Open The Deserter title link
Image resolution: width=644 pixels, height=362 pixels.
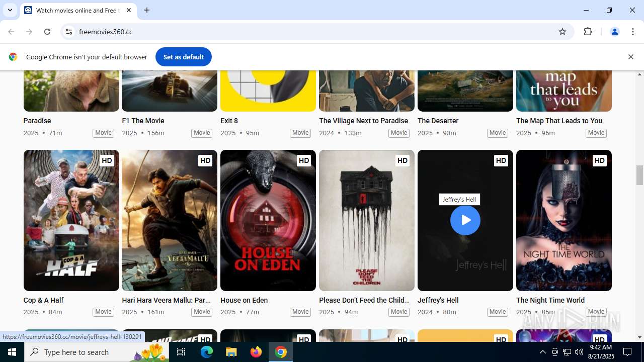[x=438, y=121]
